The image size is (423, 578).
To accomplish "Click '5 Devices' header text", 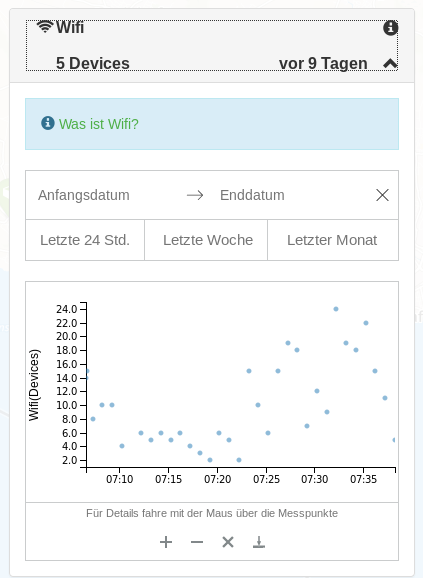I will tap(92, 63).
